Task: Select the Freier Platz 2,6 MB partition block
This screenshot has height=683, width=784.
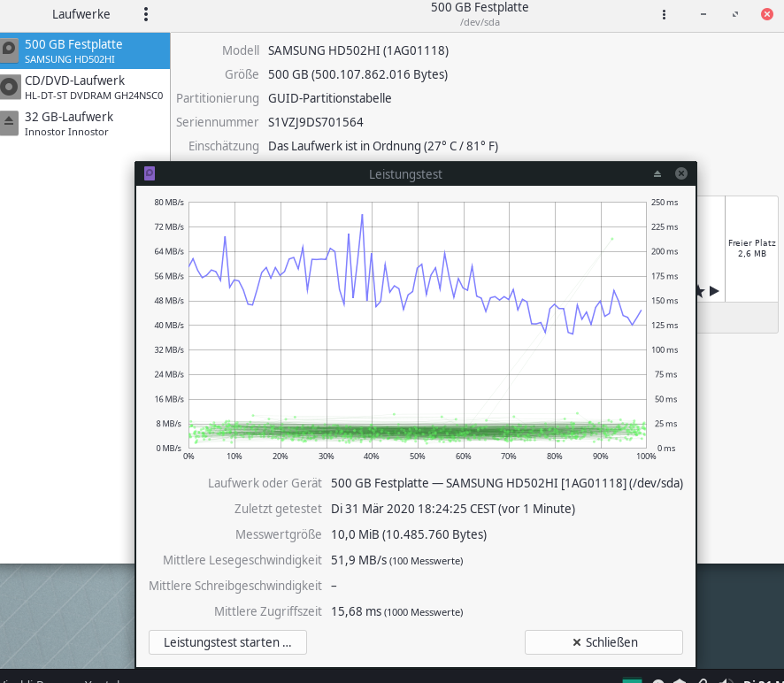Action: click(x=751, y=248)
